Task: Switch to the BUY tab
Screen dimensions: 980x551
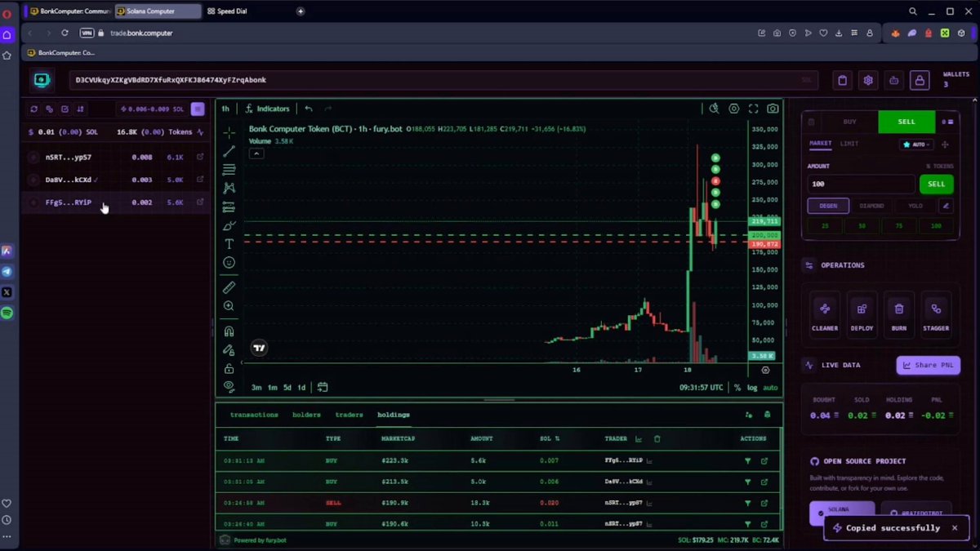Action: (849, 122)
